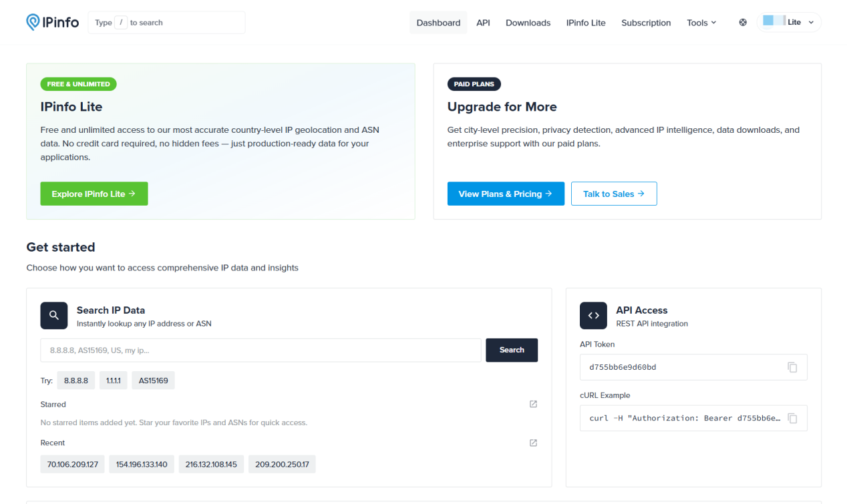Click the API Access code brackets icon
Viewport: 847px width, 504px height.
(593, 315)
